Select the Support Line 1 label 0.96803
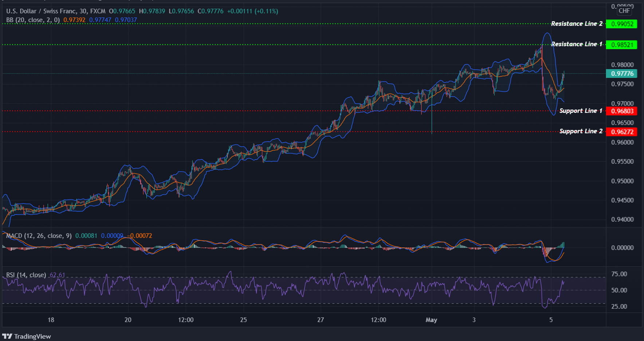 [621, 111]
